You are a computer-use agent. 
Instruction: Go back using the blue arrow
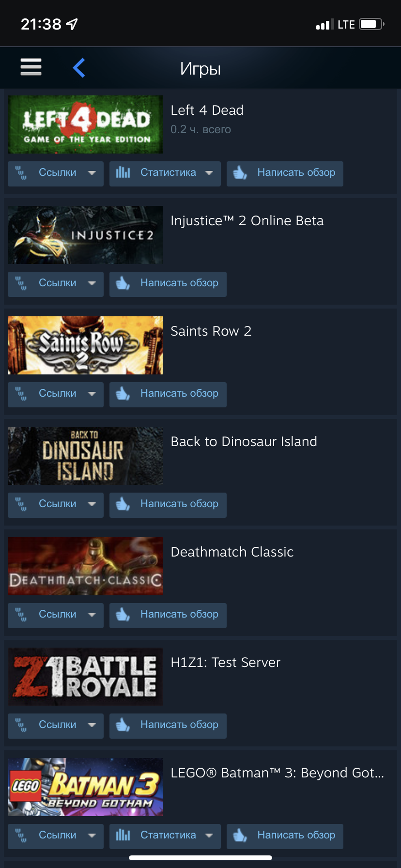(x=79, y=67)
